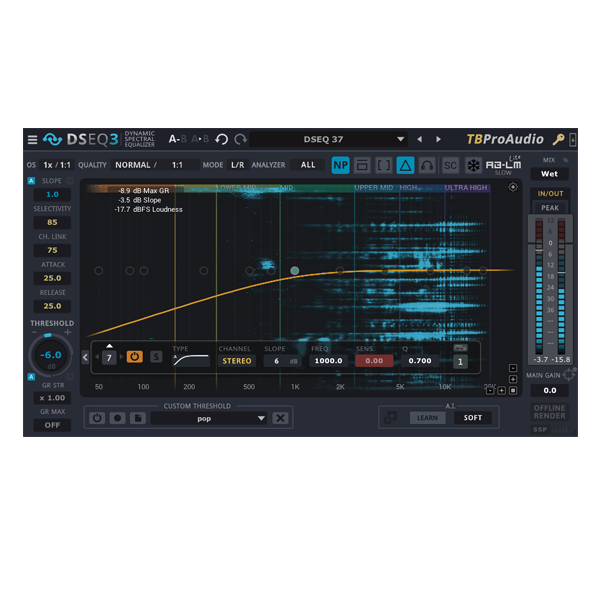Click the selectivity value 85
Screen dimensions: 600x600
tap(52, 222)
